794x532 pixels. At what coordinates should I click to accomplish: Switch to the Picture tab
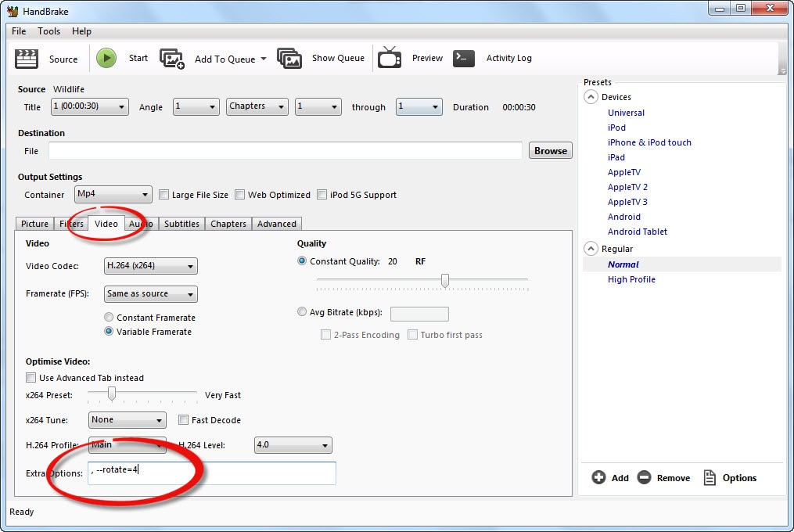(x=34, y=224)
